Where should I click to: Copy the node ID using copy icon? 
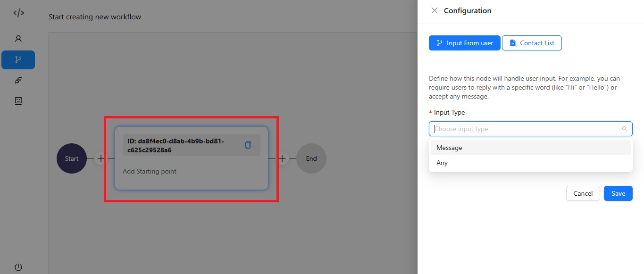coord(248,145)
